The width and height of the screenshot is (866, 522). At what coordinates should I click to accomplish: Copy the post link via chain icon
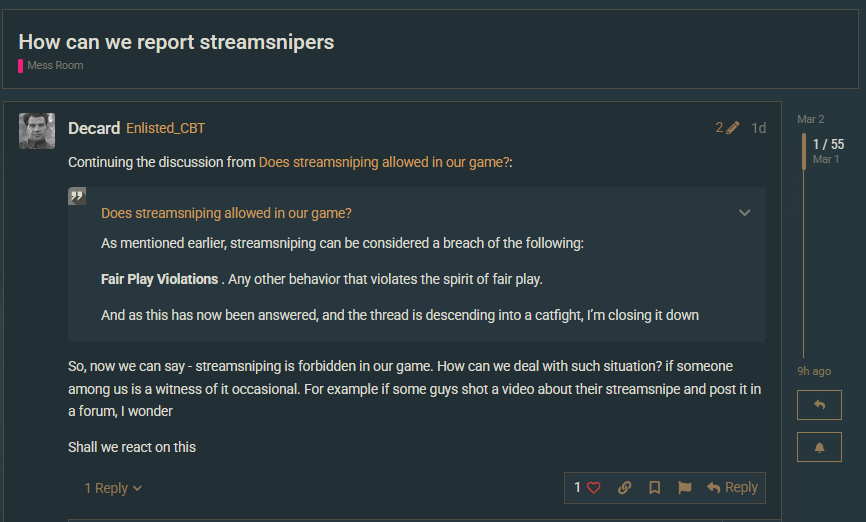pos(625,488)
